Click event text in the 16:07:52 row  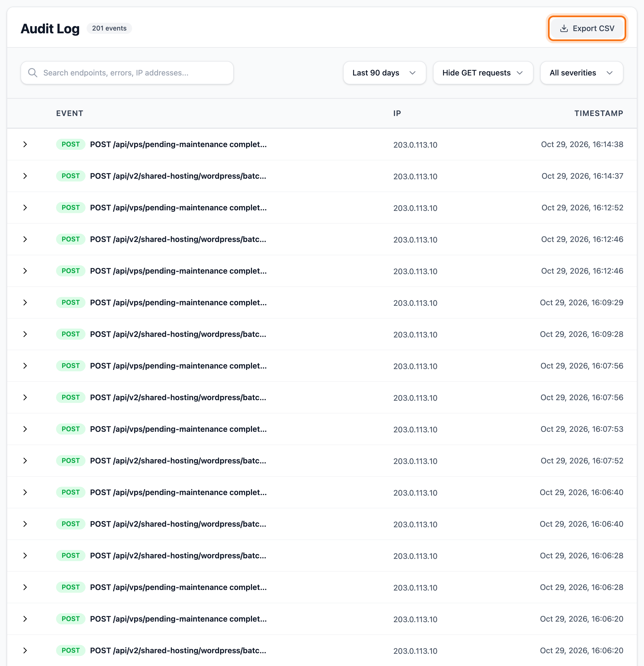(x=178, y=461)
